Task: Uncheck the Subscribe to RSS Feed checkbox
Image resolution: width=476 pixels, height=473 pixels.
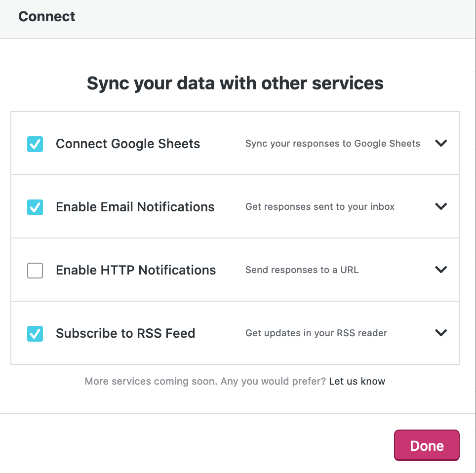Action: pyautogui.click(x=35, y=333)
